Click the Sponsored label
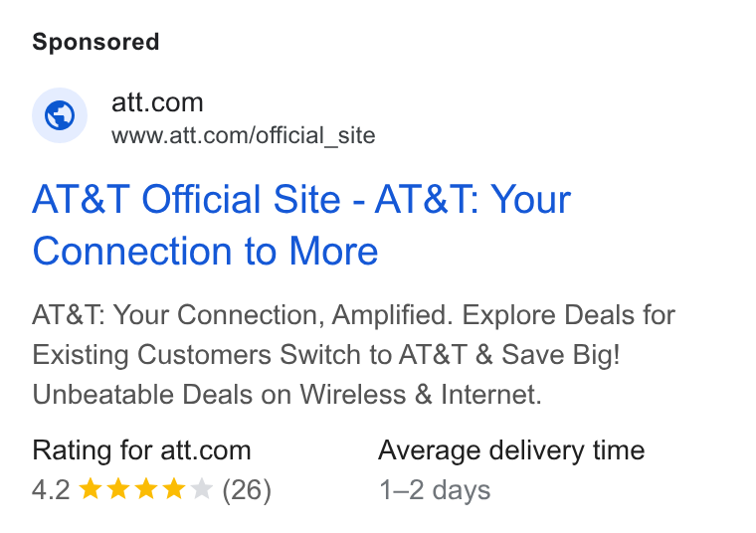756x533 pixels. point(95,42)
